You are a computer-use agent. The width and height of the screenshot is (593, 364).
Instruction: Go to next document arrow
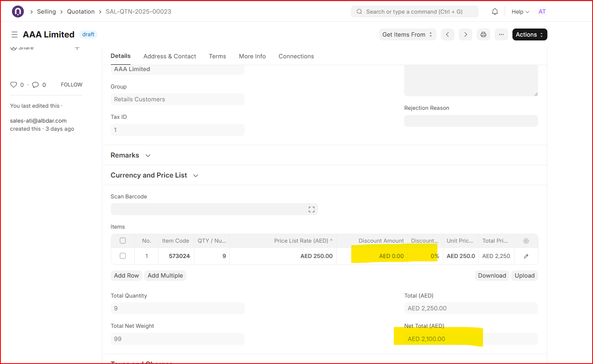pyautogui.click(x=465, y=34)
